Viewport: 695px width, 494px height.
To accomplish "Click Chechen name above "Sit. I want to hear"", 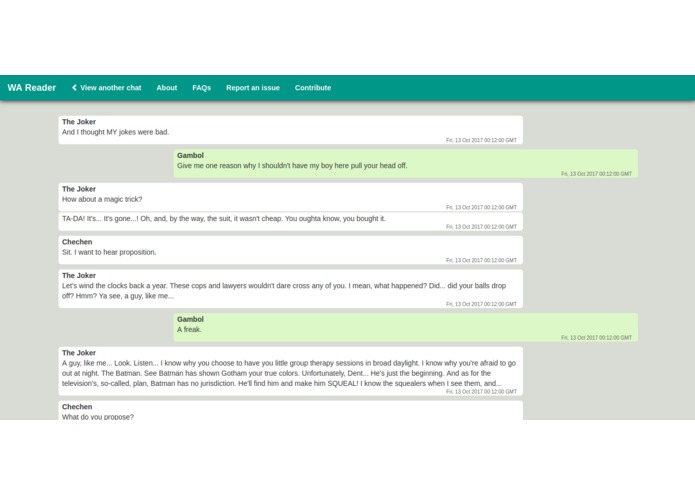I will coord(77,242).
